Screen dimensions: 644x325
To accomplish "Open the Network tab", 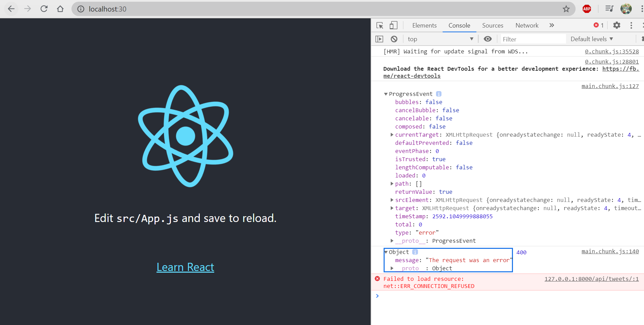I will coord(527,25).
